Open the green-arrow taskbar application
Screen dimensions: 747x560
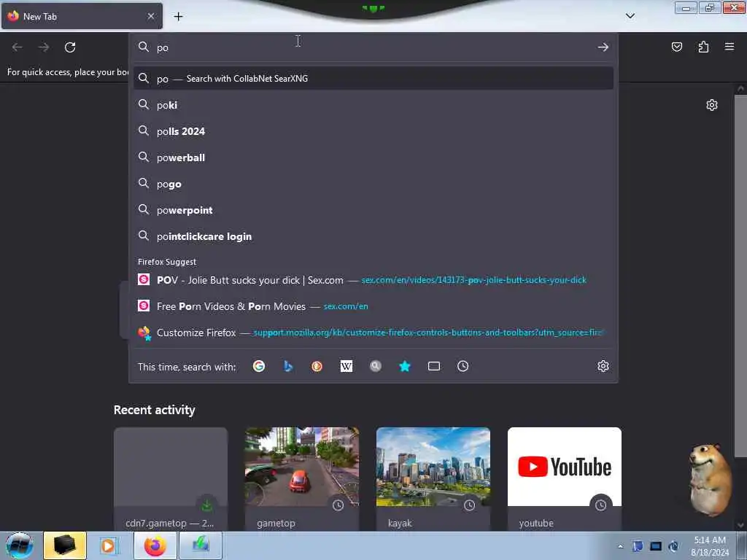point(201,545)
